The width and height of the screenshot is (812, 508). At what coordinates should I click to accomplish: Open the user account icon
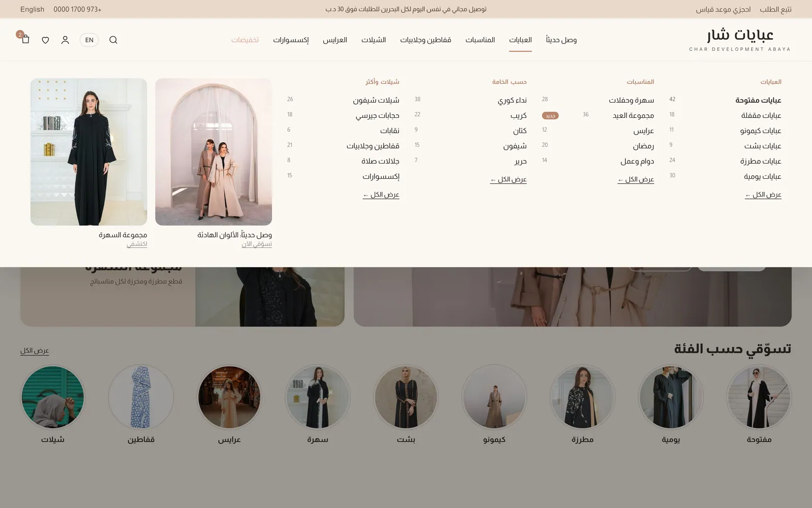[x=65, y=40]
